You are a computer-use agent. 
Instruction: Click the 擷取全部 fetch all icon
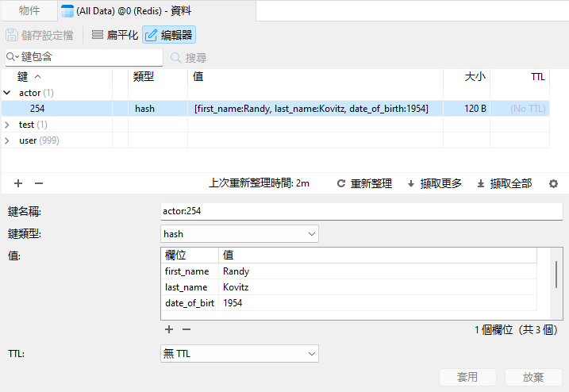pos(481,183)
